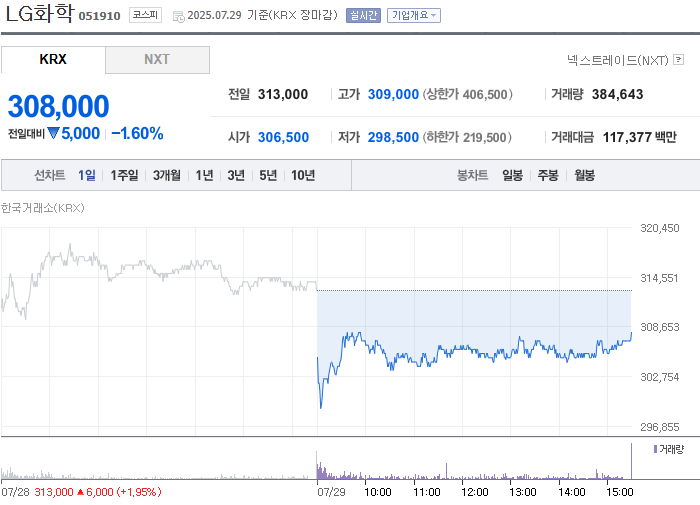Viewport: 700px width, 505px height.
Task: Show the 주봉 weekly candle chart
Action: pos(548,175)
